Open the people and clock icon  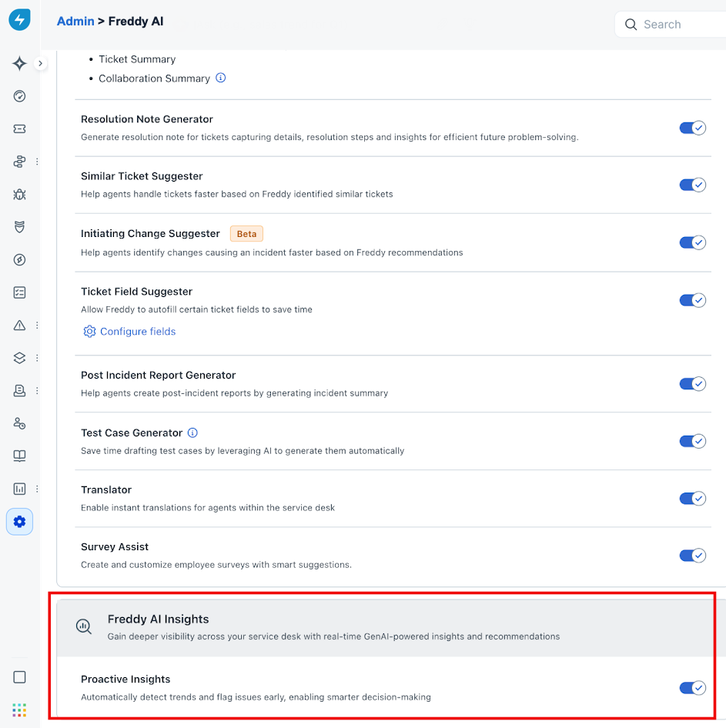coord(19,423)
